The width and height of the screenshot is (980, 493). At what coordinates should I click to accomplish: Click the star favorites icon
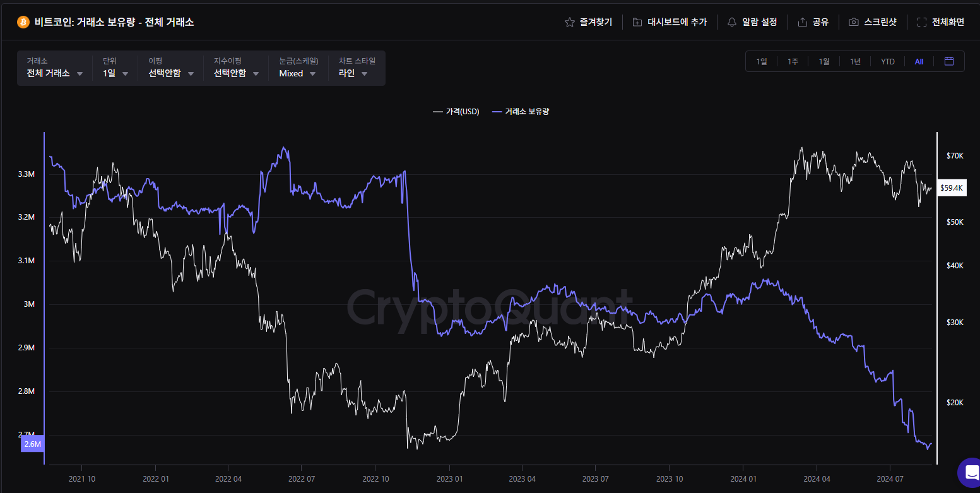tap(569, 22)
